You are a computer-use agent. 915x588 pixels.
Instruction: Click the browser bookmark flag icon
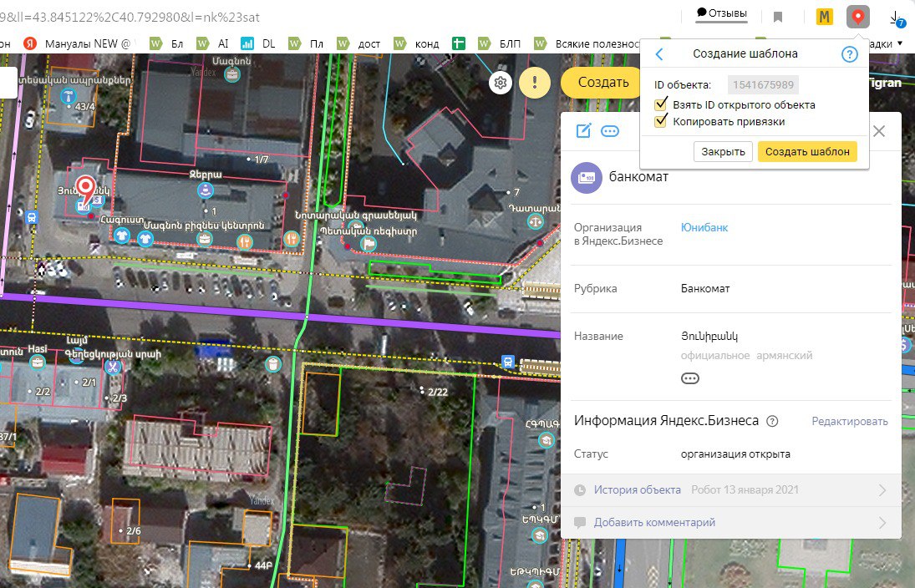778,17
